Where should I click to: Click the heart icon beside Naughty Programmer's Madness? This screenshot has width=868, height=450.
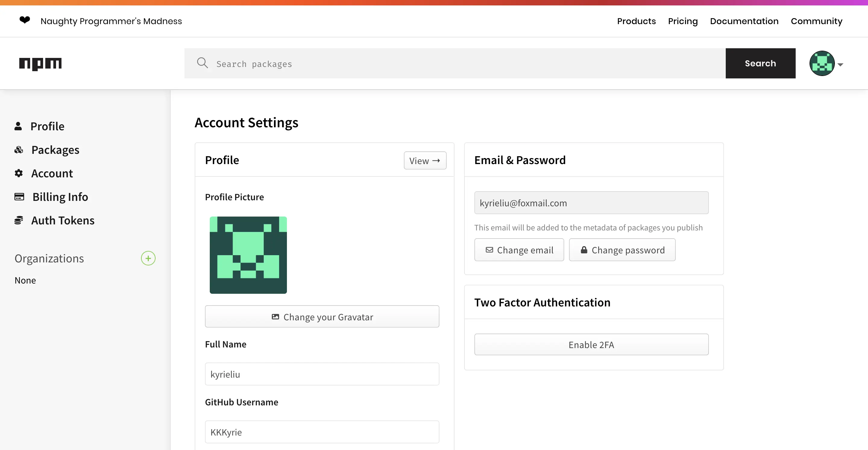(25, 21)
